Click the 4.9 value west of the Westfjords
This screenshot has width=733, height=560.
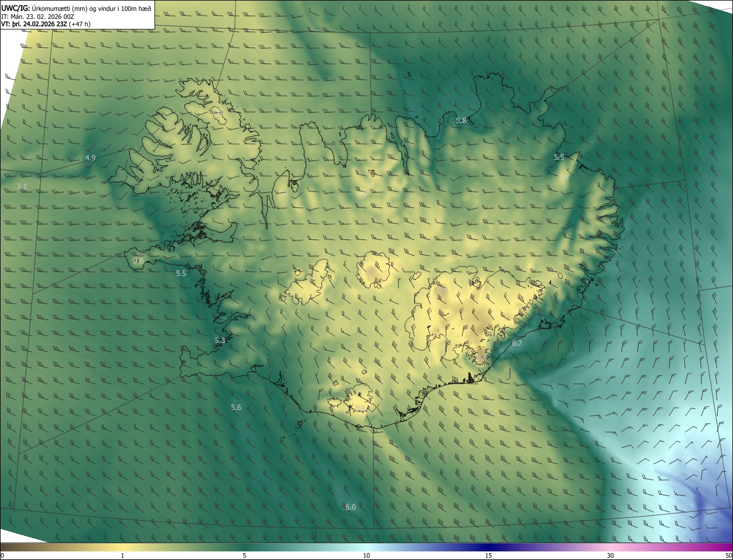point(90,157)
